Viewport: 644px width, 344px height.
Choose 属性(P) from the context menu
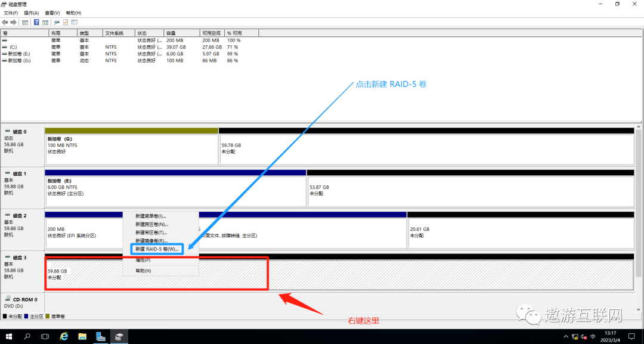point(161,260)
